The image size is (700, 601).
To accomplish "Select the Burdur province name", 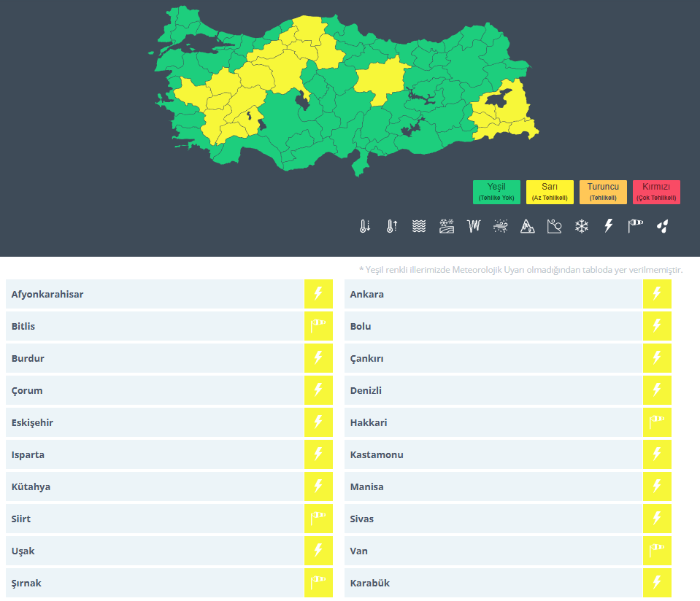I will coord(28,358).
